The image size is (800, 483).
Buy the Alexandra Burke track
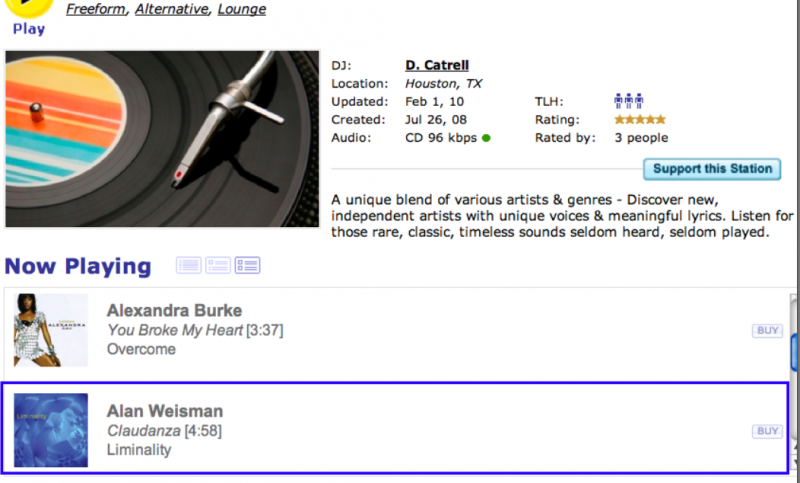767,331
